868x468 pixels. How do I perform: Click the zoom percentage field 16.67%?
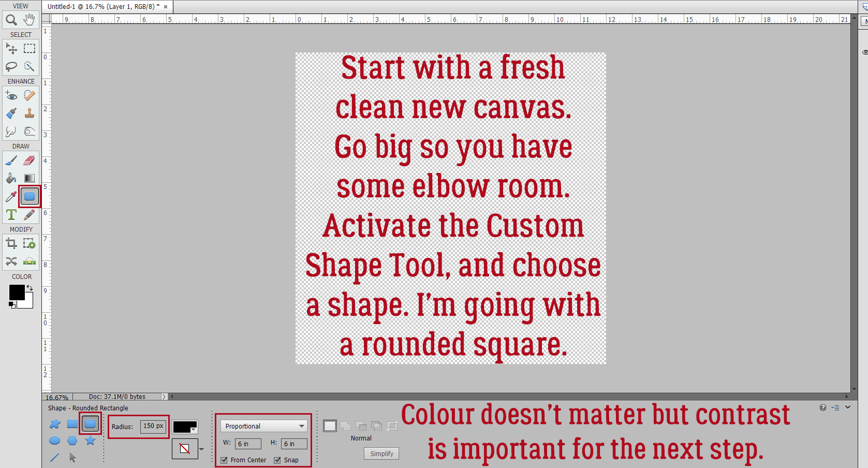[x=57, y=398]
